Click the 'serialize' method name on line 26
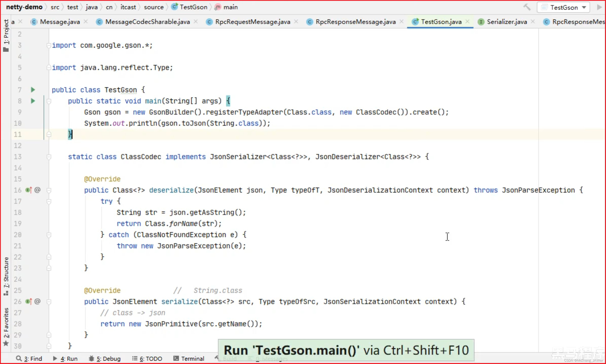The image size is (606, 364). click(179, 302)
